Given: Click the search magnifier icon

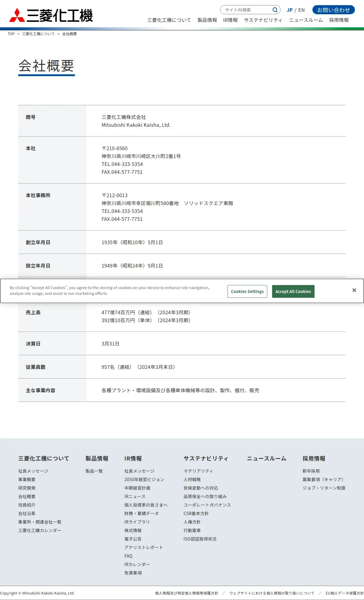Looking at the screenshot, I should point(275,10).
